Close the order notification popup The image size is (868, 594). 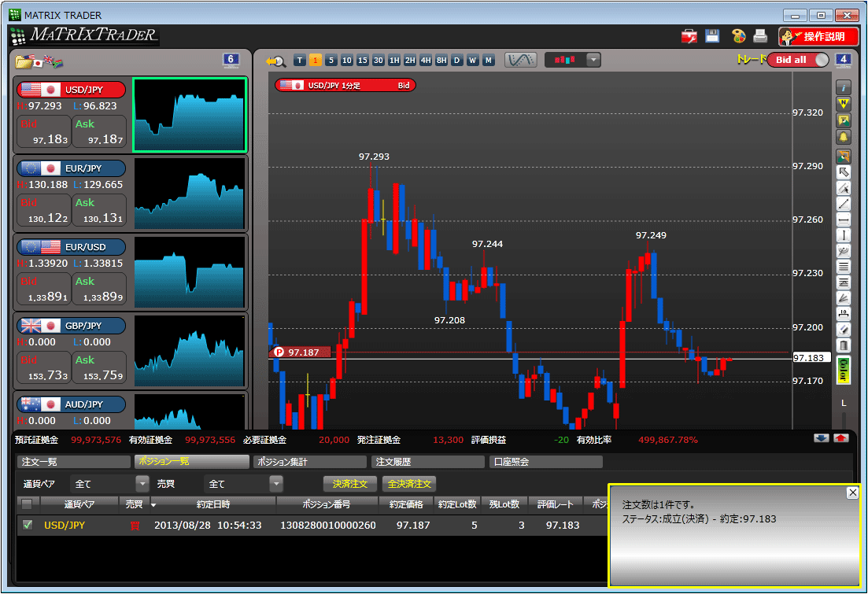click(x=852, y=493)
